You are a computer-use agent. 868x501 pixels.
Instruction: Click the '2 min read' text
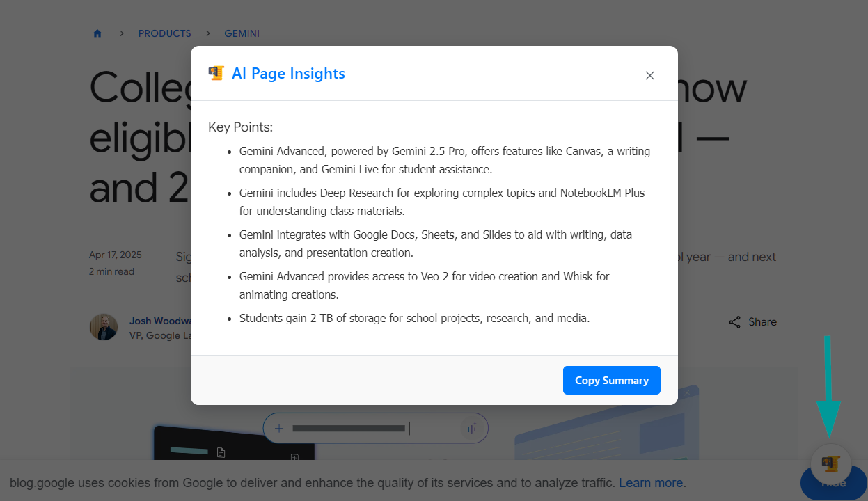[111, 271]
